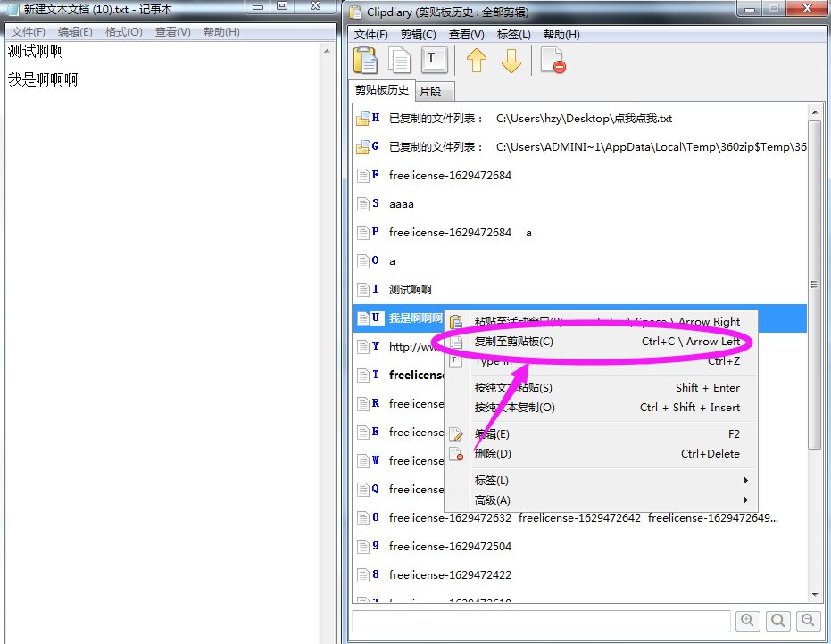The image size is (831, 644).
Task: Select 按纯文本复制(O) in the context menu
Action: pyautogui.click(x=514, y=408)
